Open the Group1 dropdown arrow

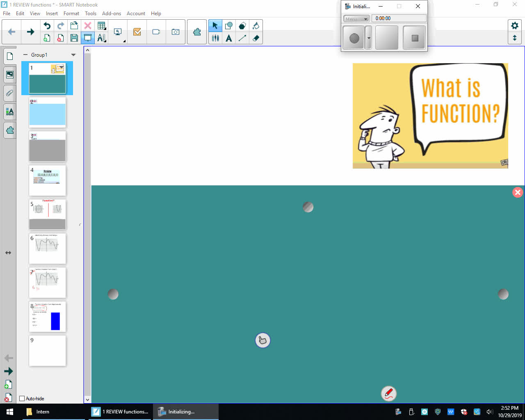coord(73,55)
